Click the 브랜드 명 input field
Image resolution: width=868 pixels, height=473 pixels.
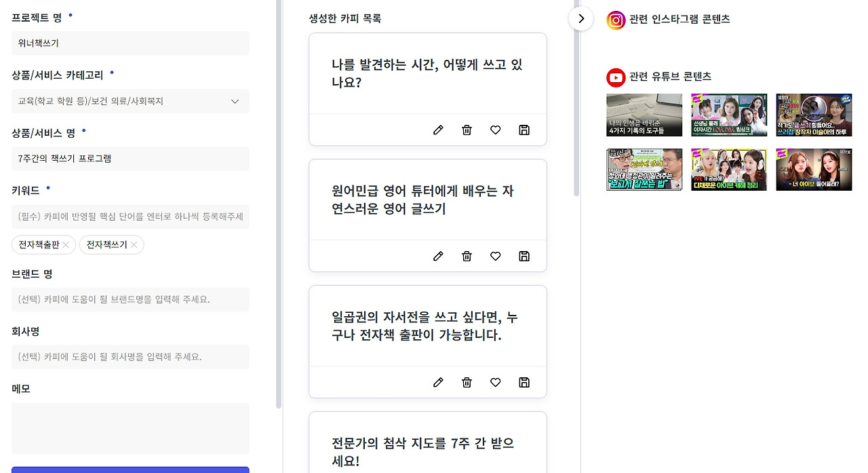(x=130, y=299)
